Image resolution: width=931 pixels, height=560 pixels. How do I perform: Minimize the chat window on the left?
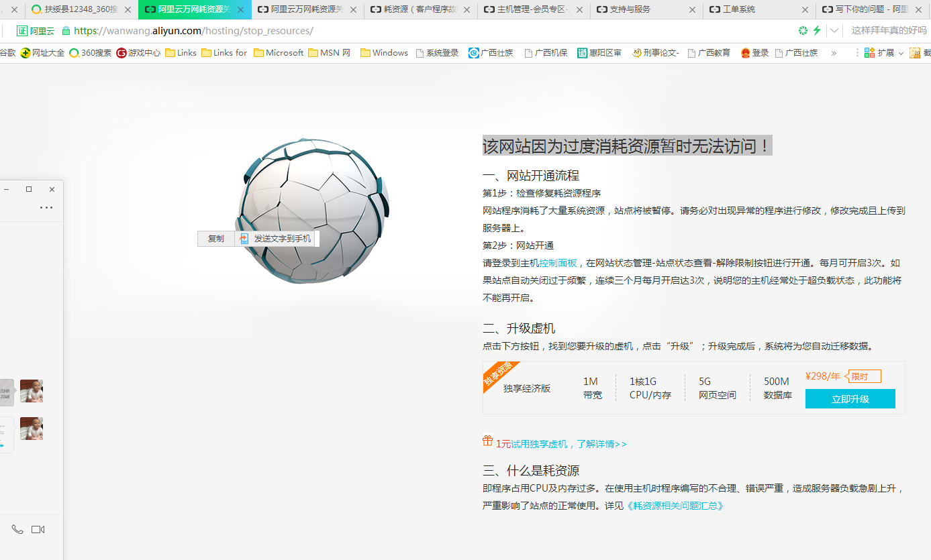coord(6,190)
